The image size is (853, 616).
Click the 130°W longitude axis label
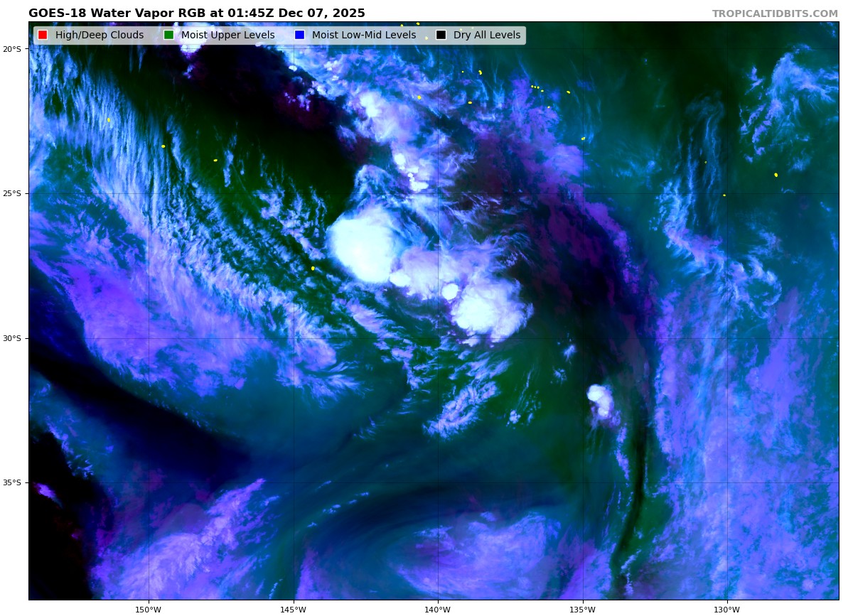(726, 610)
